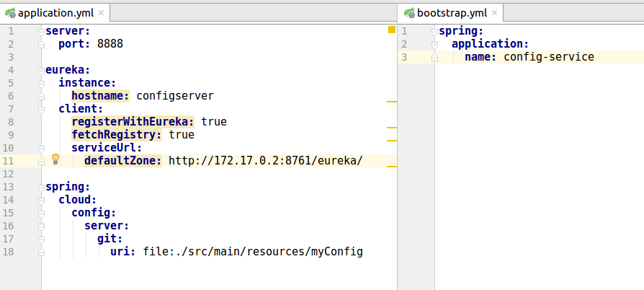
Task: Collapse the server: block on line 16
Action: click(x=41, y=227)
